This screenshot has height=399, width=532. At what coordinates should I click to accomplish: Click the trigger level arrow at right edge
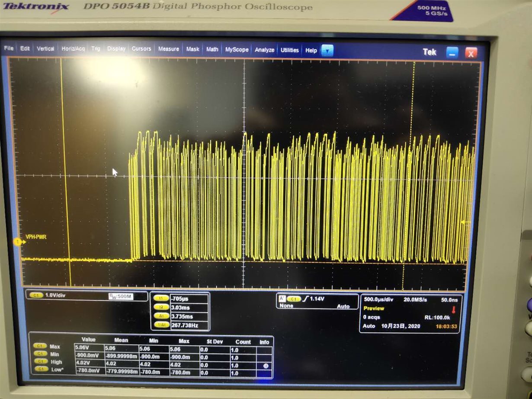[x=465, y=222]
